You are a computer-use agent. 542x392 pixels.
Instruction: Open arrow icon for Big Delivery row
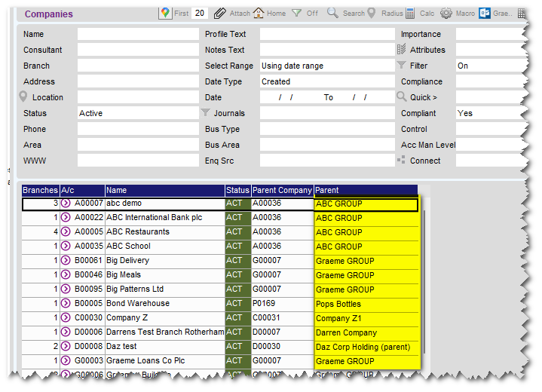pyautogui.click(x=66, y=260)
